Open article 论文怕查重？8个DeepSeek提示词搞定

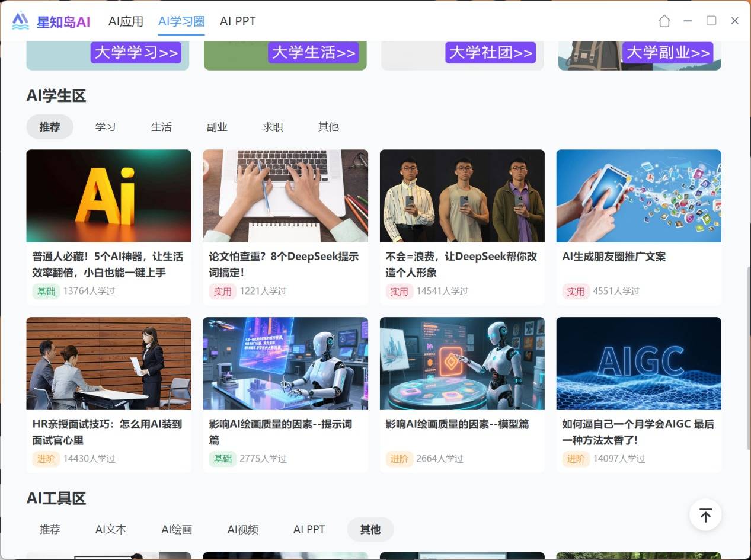283,264
